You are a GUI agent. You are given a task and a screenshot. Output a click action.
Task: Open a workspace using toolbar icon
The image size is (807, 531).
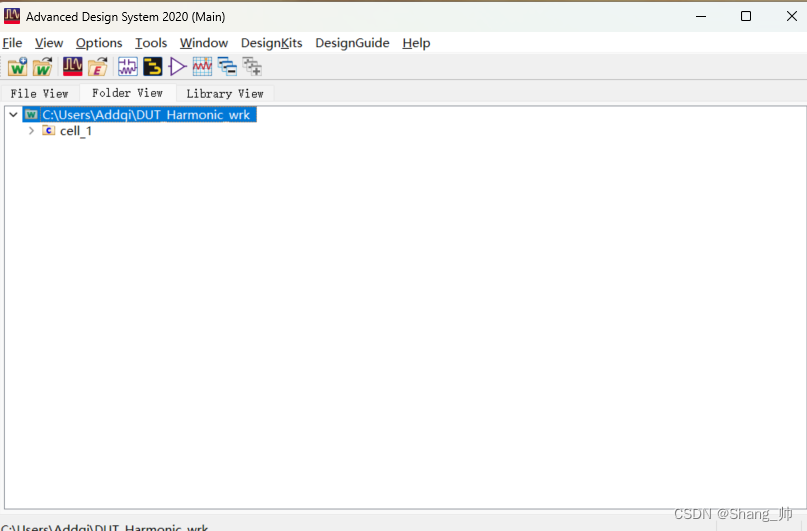43,67
